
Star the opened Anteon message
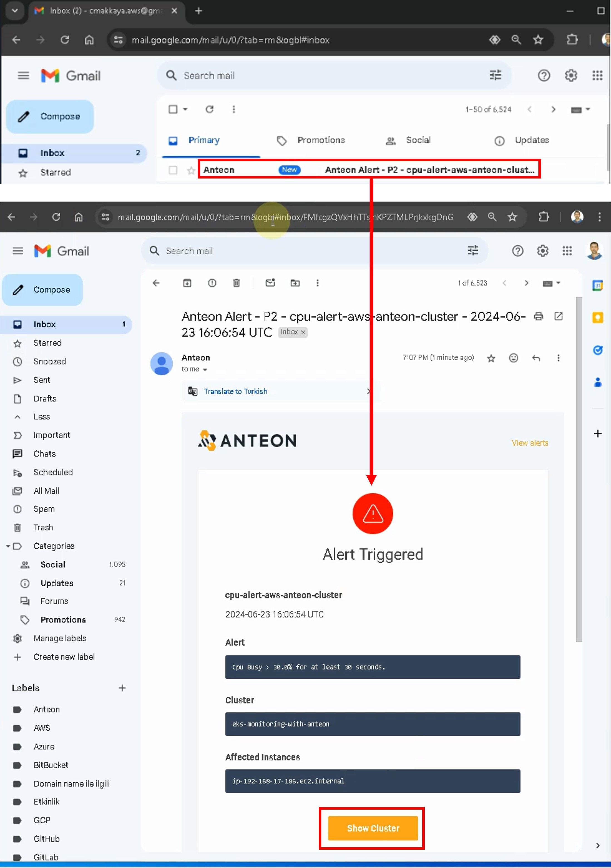point(491,358)
